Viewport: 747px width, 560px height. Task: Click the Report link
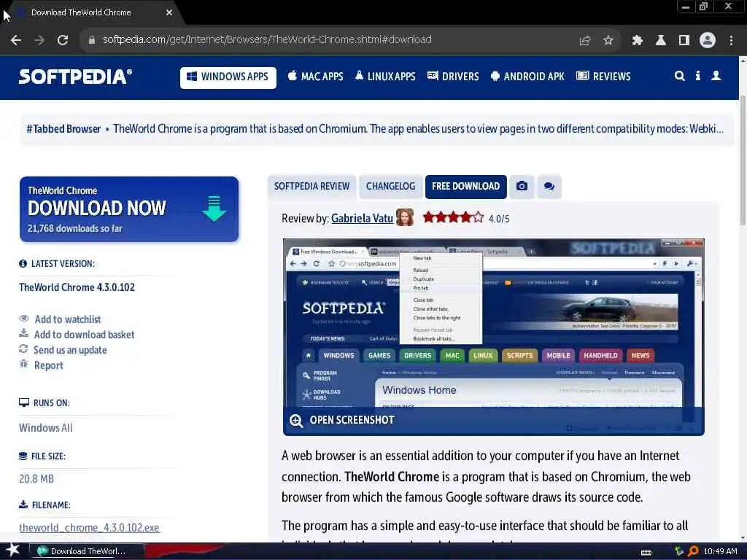(49, 365)
